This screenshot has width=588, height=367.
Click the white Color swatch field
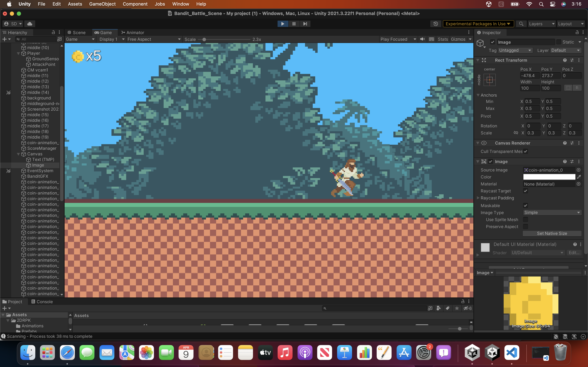point(549,177)
